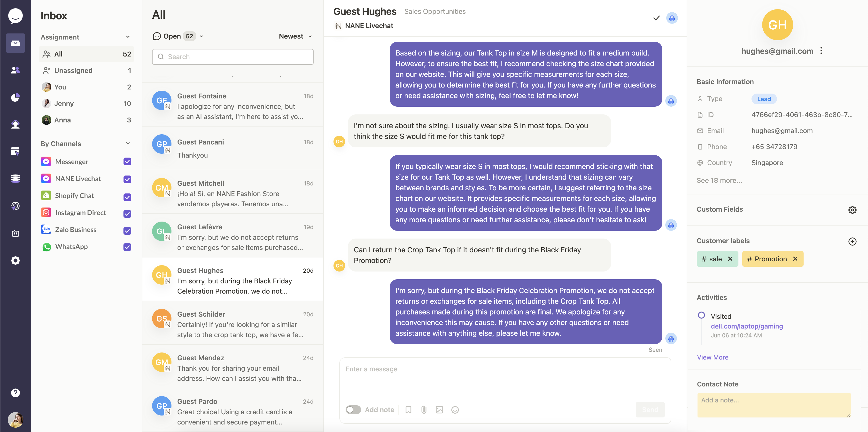Click the bot assignee icon in conversation header

pos(672,18)
